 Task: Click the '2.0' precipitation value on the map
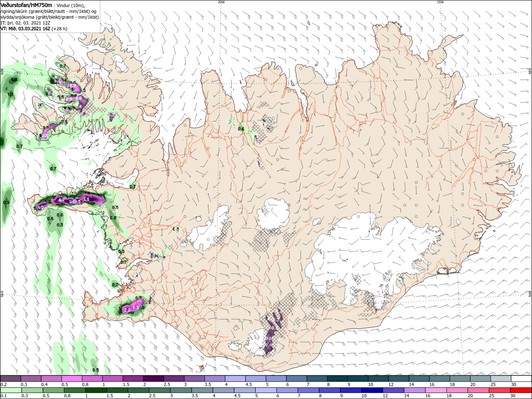127,310
